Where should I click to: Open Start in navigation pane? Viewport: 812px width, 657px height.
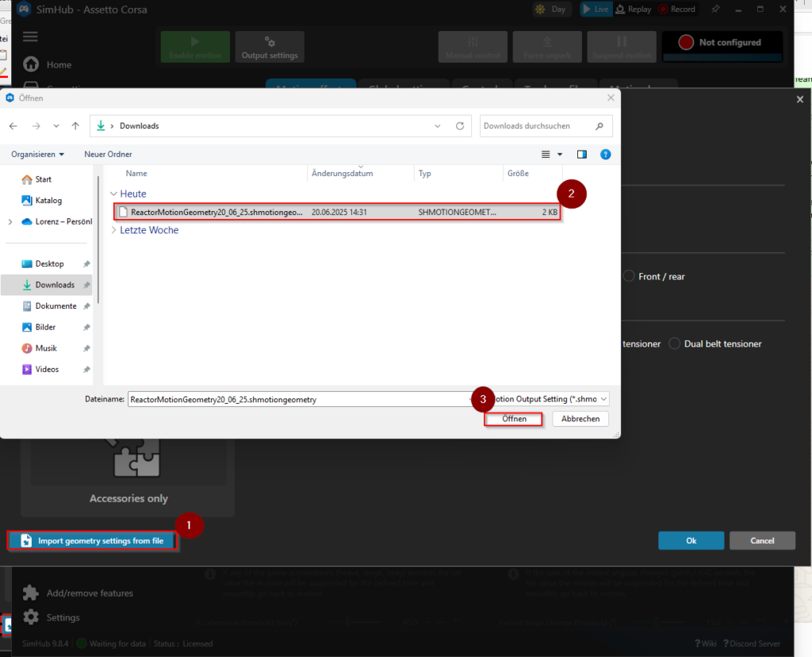[36, 179]
